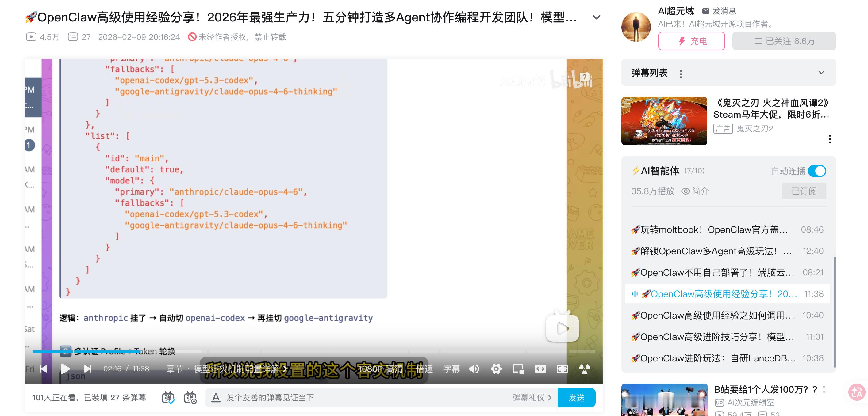Screen dimensions: 868x416
Task: Collapse the 弹幕列表 panel
Action: 821,72
